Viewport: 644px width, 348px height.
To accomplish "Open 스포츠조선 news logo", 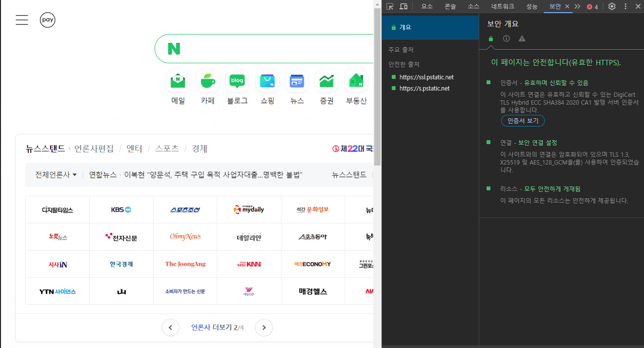I will pos(185,210).
